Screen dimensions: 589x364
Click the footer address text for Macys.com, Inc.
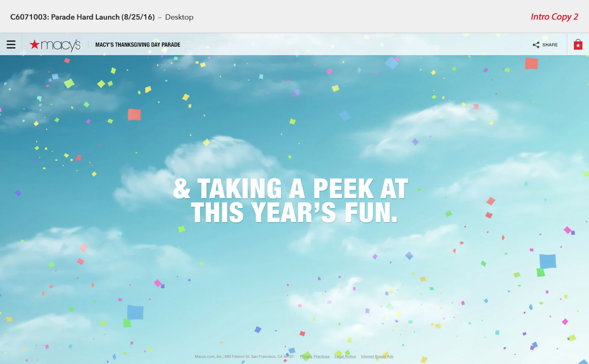click(x=245, y=357)
